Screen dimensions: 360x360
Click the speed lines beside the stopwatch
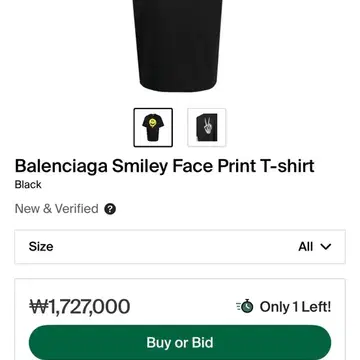[238, 307]
